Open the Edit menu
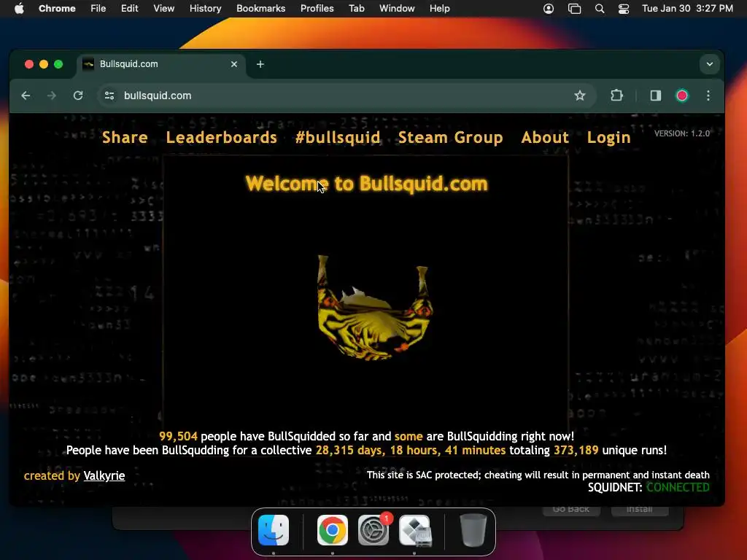The image size is (747, 560). click(129, 9)
